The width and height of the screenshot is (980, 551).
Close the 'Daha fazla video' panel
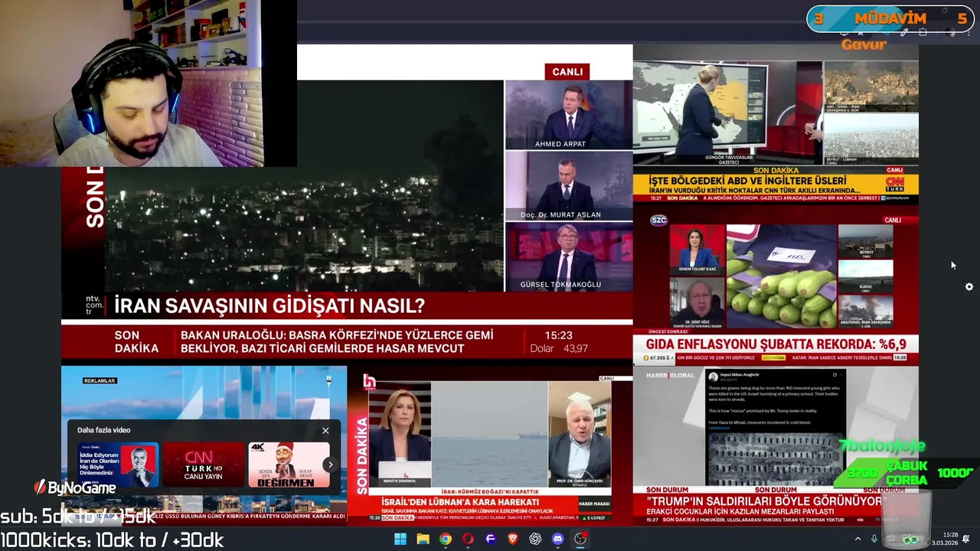point(325,430)
